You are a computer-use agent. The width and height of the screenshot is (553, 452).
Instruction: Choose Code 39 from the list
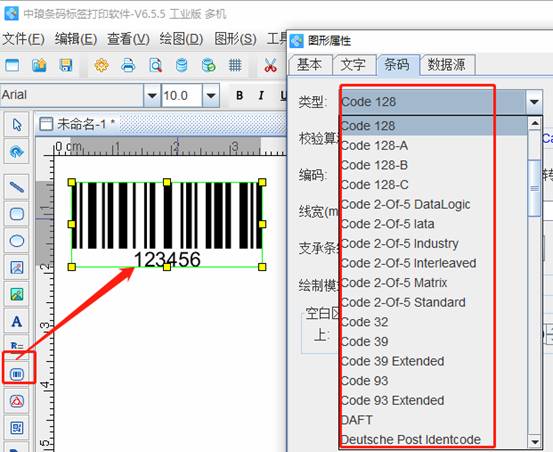434,342
